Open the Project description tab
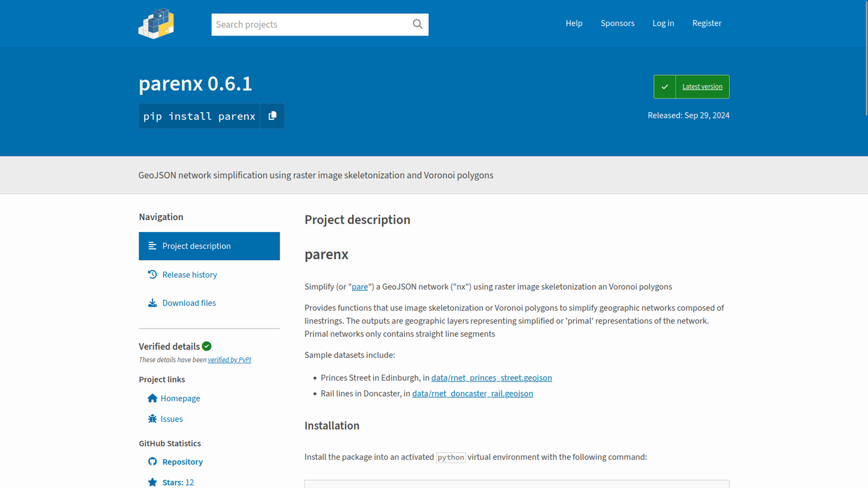 209,246
